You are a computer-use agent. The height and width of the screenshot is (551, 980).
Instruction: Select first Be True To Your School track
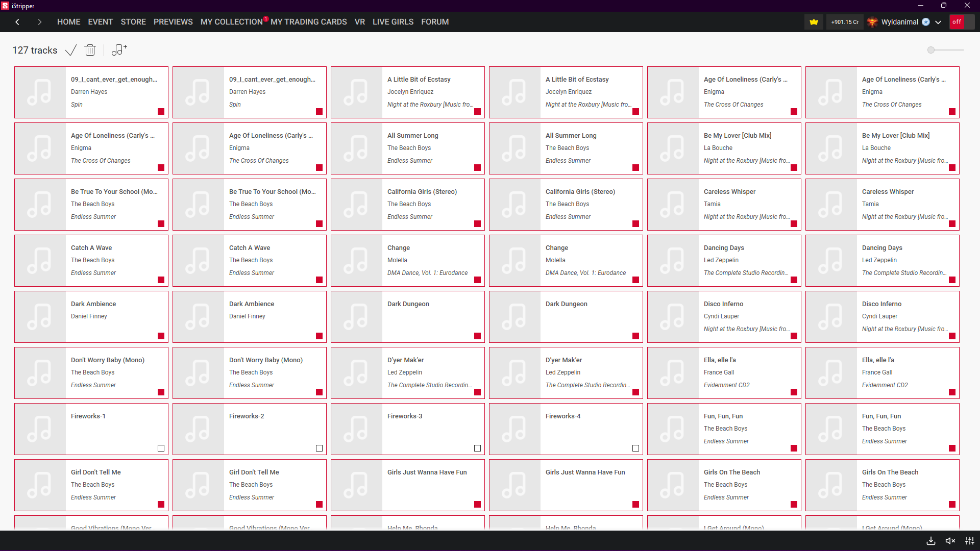[x=91, y=205]
